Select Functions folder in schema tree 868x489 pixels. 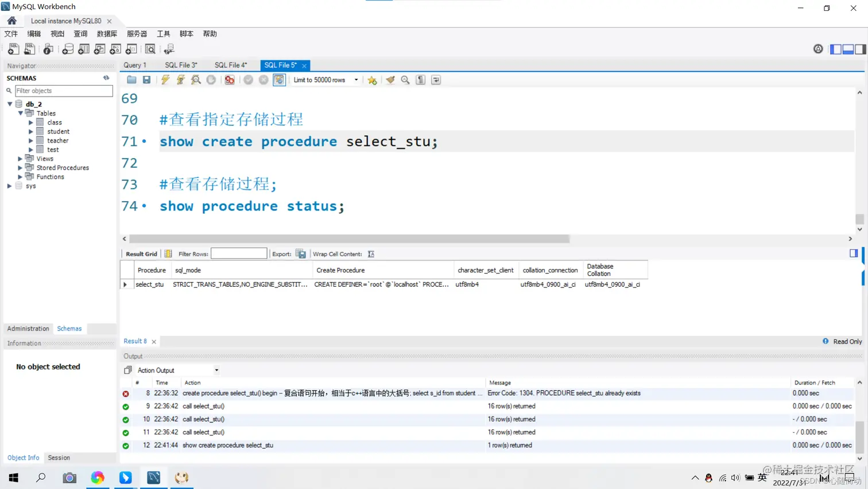tap(50, 177)
